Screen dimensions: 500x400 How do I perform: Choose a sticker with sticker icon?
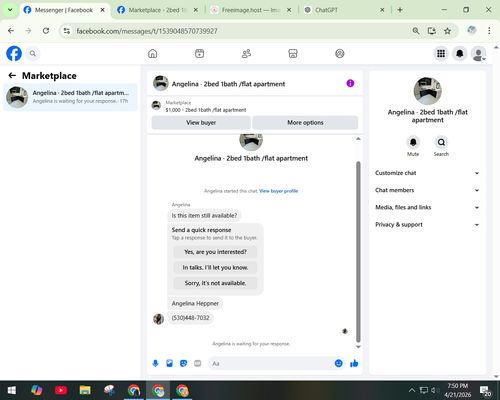[x=183, y=363]
